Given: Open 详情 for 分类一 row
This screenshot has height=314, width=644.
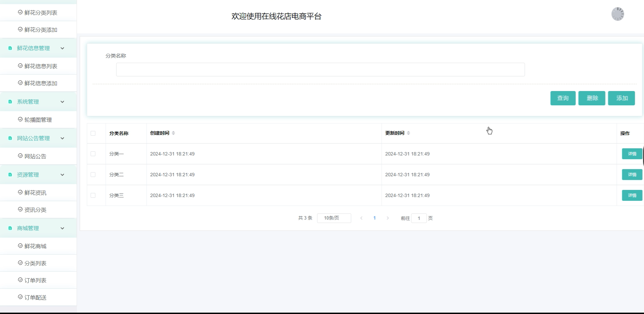Looking at the screenshot, I should point(632,154).
